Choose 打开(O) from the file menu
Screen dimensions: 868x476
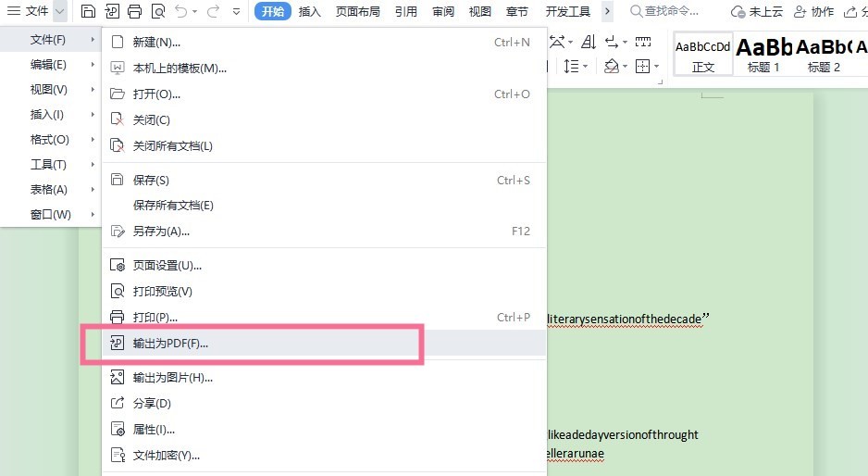325,94
